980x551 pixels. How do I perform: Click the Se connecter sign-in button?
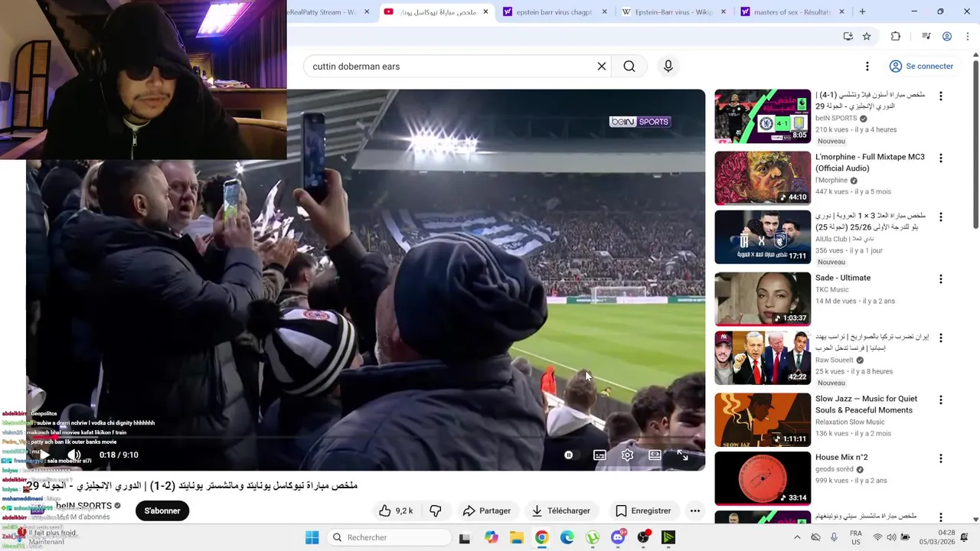click(x=921, y=67)
